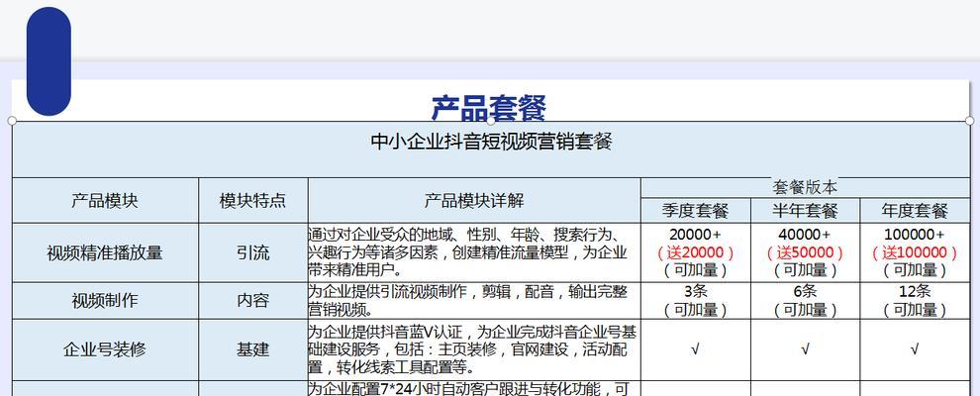This screenshot has height=396, width=980.
Task: Select the red (送50000) bonus text
Action: click(x=805, y=252)
